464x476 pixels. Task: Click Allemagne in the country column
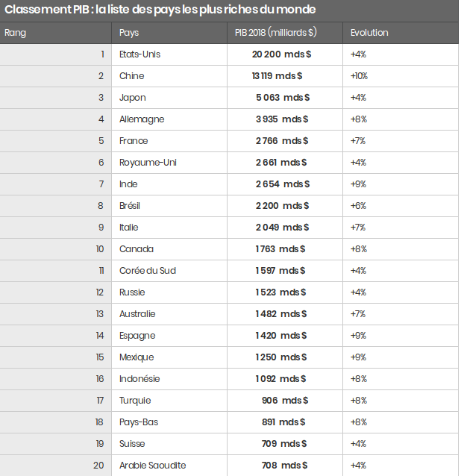tap(142, 119)
